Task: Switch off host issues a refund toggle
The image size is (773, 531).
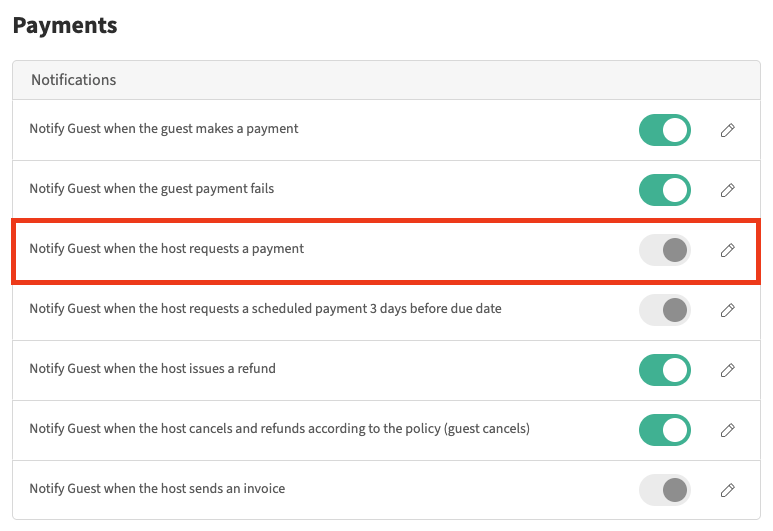Action: click(x=665, y=370)
